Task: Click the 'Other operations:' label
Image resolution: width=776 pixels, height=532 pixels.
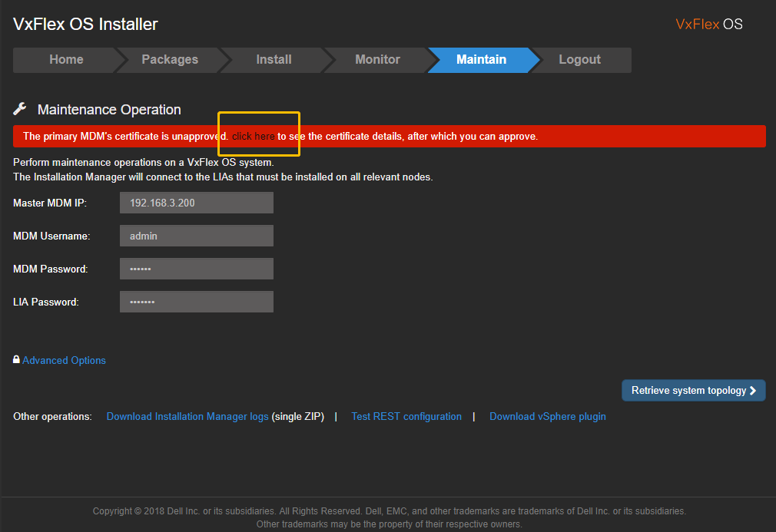Action: [x=52, y=417]
